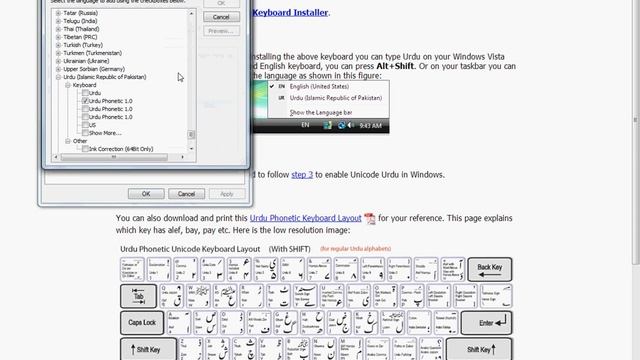Screen dimensions: 640x360
Task: Select the 'Upper Sorbian (Germany)' tree label
Action: tap(94, 69)
